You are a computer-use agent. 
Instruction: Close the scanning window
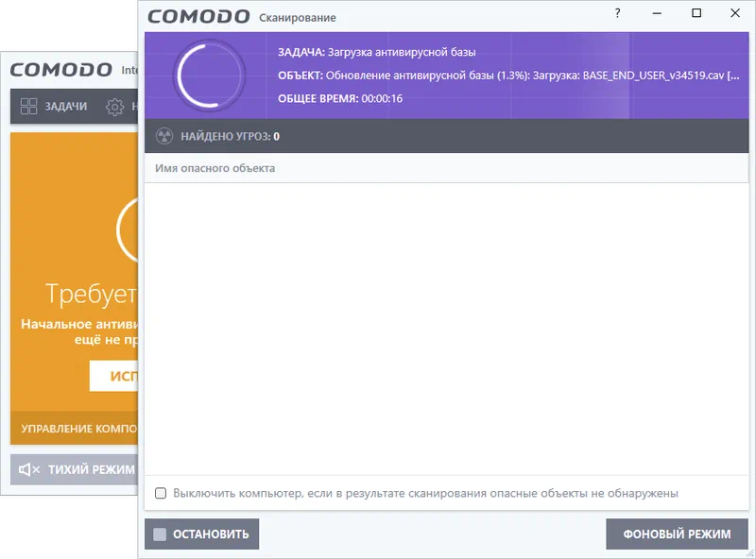click(x=735, y=13)
